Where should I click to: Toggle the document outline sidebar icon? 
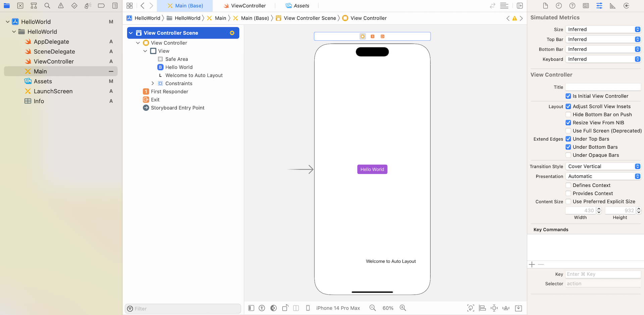pyautogui.click(x=251, y=308)
